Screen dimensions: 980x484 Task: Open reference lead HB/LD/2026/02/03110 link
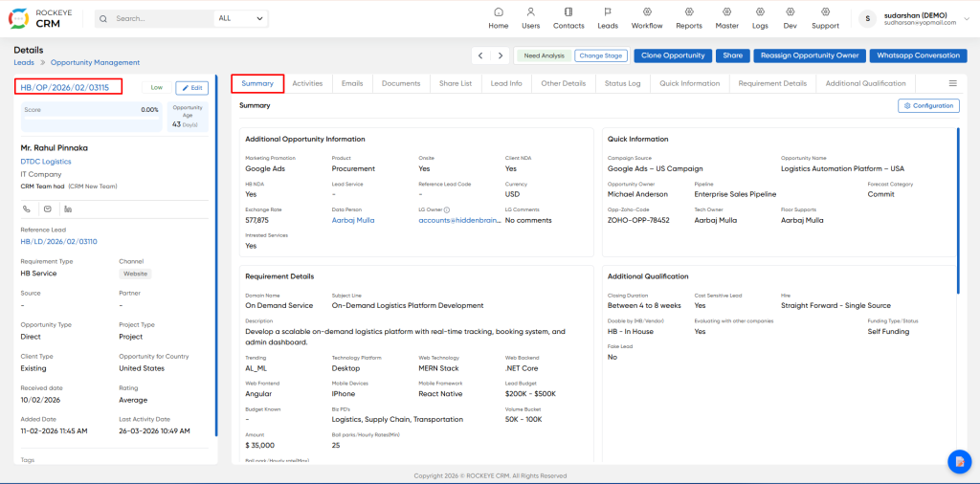58,242
